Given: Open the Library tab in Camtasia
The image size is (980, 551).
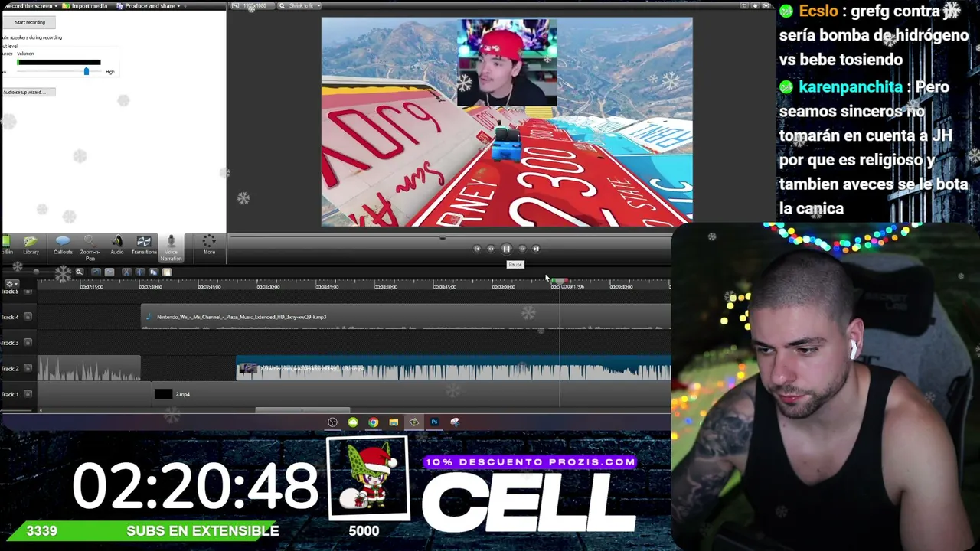Looking at the screenshot, I should pyautogui.click(x=31, y=245).
